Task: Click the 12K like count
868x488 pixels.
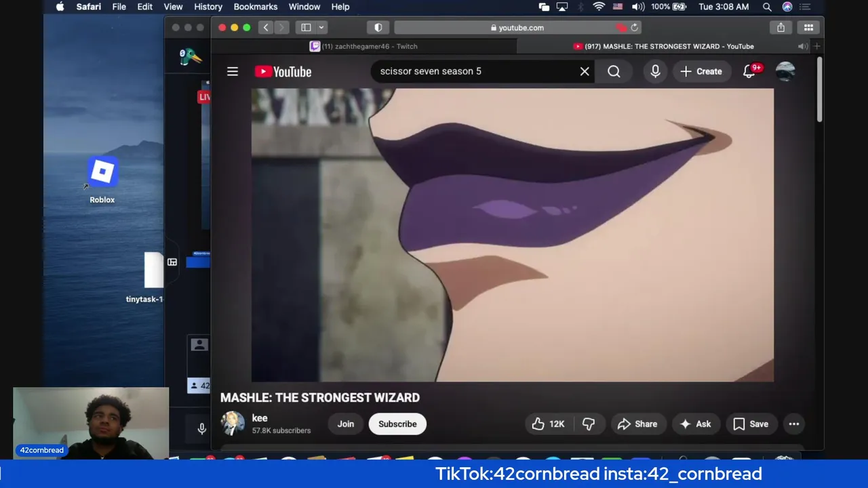Action: [557, 424]
